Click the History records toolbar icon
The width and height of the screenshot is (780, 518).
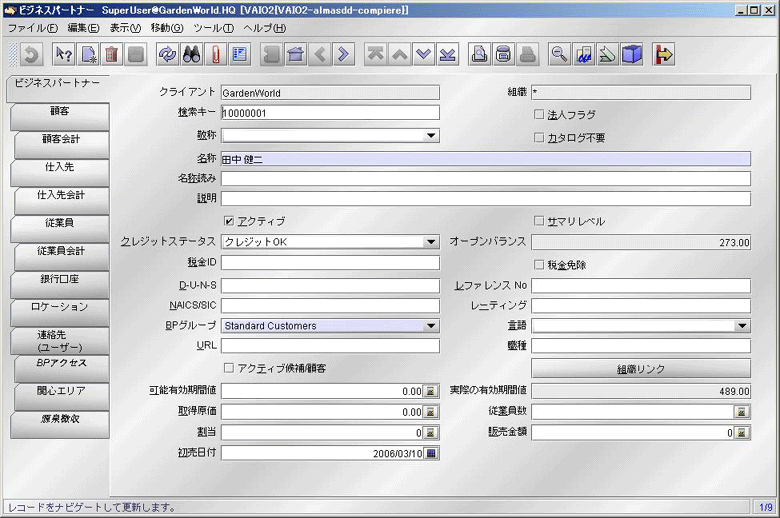tap(272, 54)
